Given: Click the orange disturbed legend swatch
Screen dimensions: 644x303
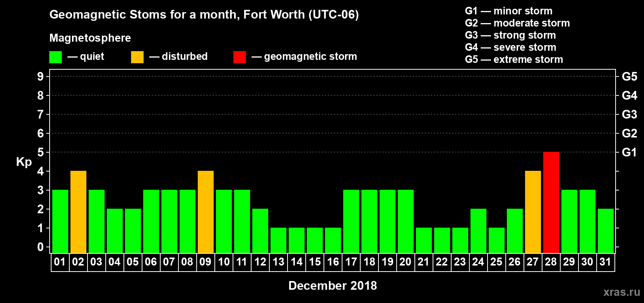Looking at the screenshot, I should point(137,57).
